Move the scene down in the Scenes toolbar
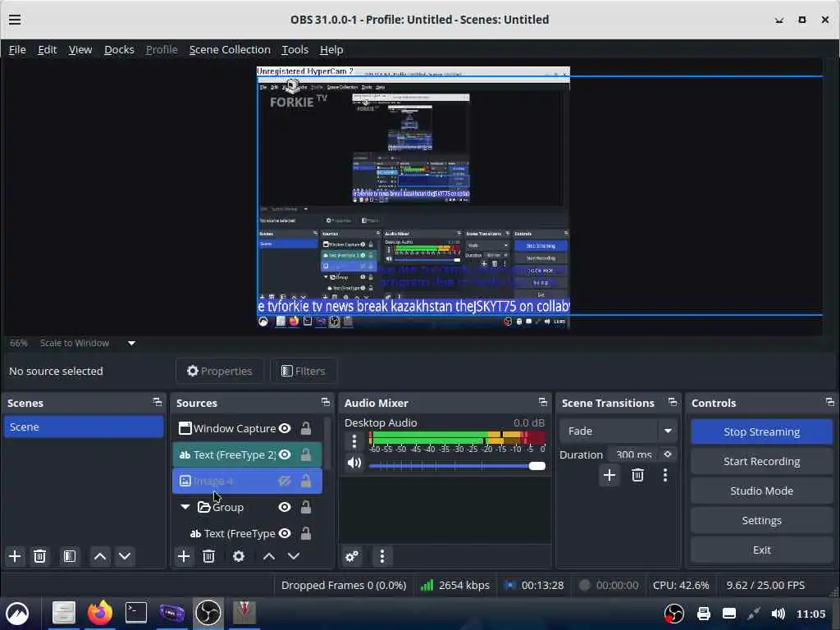Viewport: 840px width, 630px height. tap(125, 556)
